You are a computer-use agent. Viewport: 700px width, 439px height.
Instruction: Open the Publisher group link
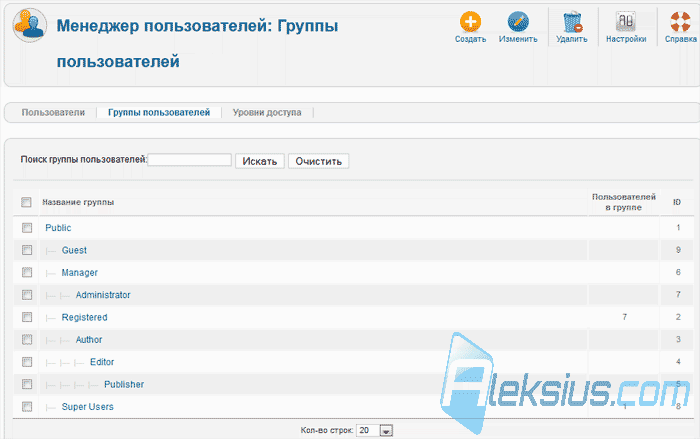tap(124, 384)
